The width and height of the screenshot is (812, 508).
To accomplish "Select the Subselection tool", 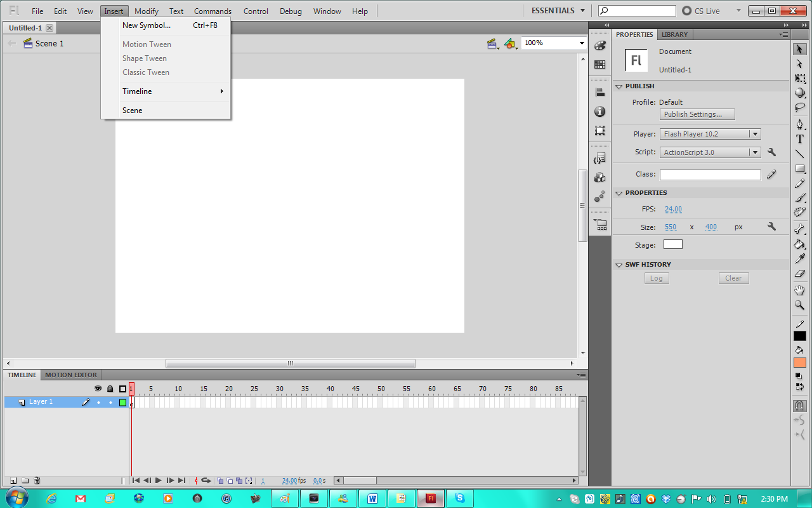I will pos(800,63).
